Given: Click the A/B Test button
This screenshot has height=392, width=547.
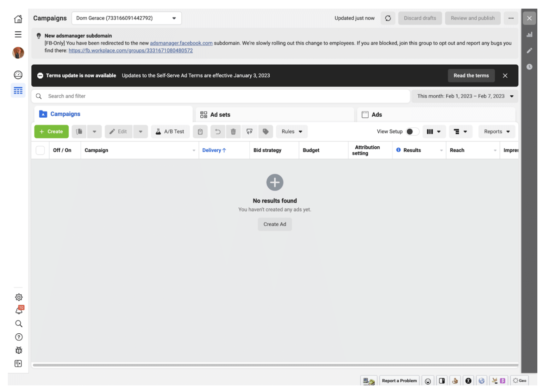Looking at the screenshot, I should pos(170,131).
